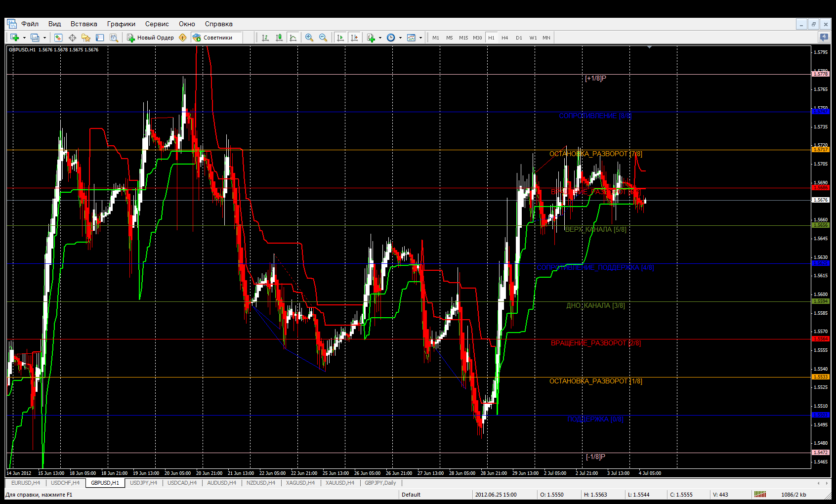Switch chart to Japanese candlesticks

coord(279,38)
